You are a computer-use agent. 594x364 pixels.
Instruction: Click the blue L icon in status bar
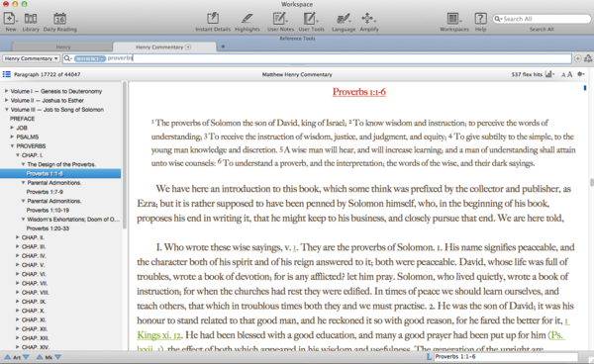pos(429,356)
